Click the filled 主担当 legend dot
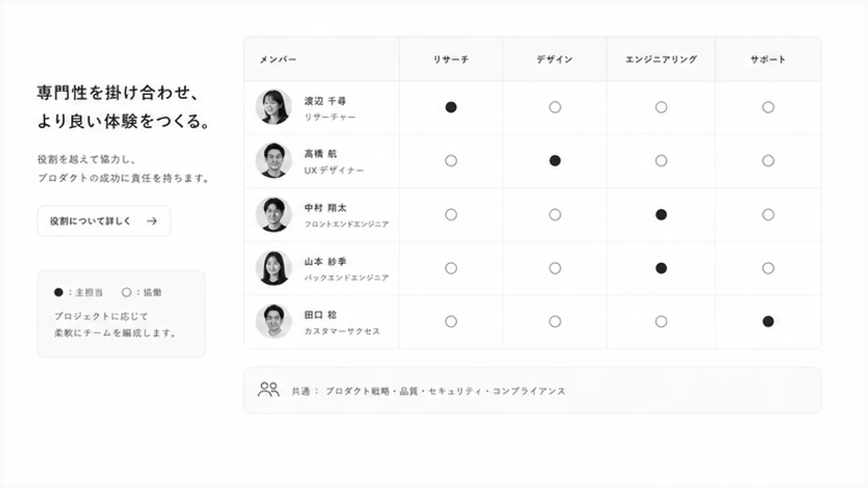Image resolution: width=868 pixels, height=488 pixels. click(x=59, y=293)
